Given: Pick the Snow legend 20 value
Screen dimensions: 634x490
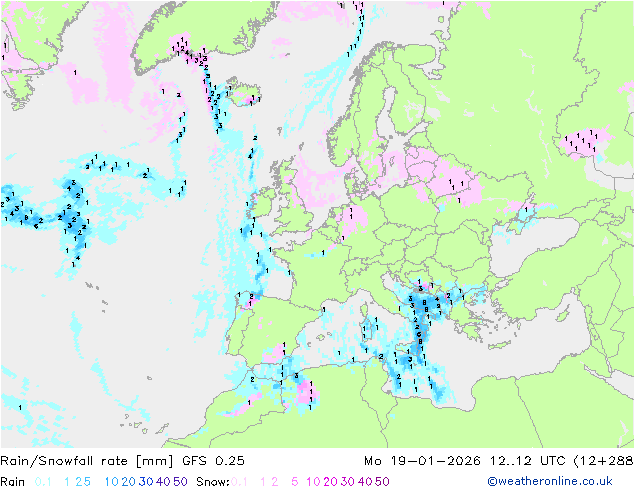Looking at the screenshot, I should point(330,482).
